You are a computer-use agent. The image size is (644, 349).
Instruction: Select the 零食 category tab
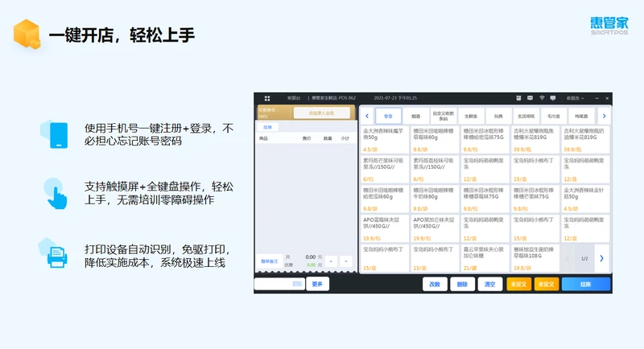pos(388,116)
